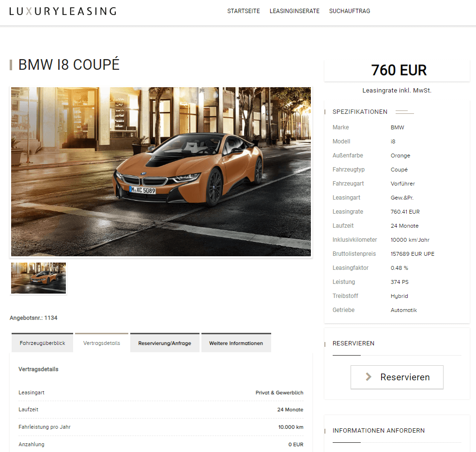The height and width of the screenshot is (452, 476).
Task: Switch to the Fahrzeugüberblick tab
Action: click(43, 343)
